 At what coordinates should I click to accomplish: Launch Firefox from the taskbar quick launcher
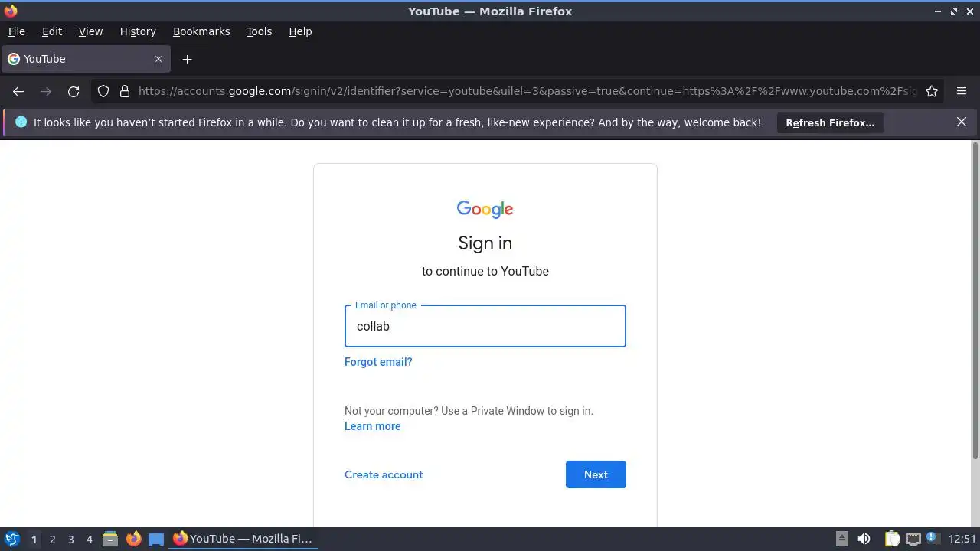pos(133,539)
